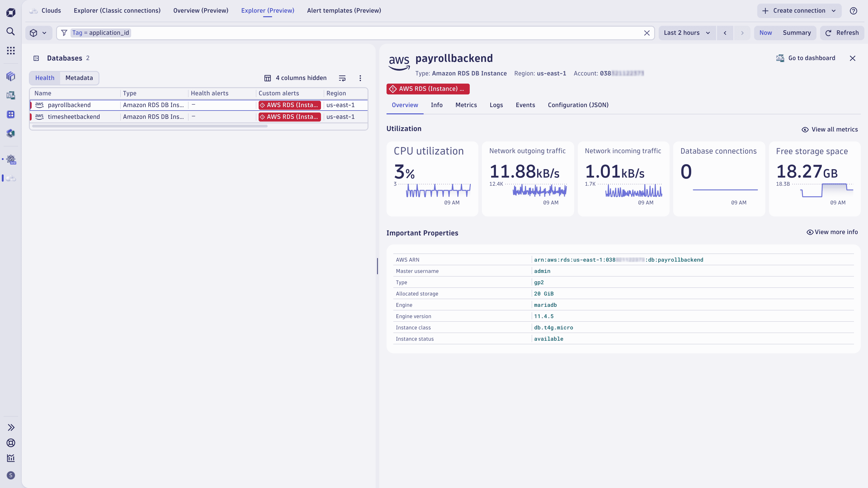Open the support lifebuoy icon
Viewport: 868px width, 488px height.
[11, 443]
